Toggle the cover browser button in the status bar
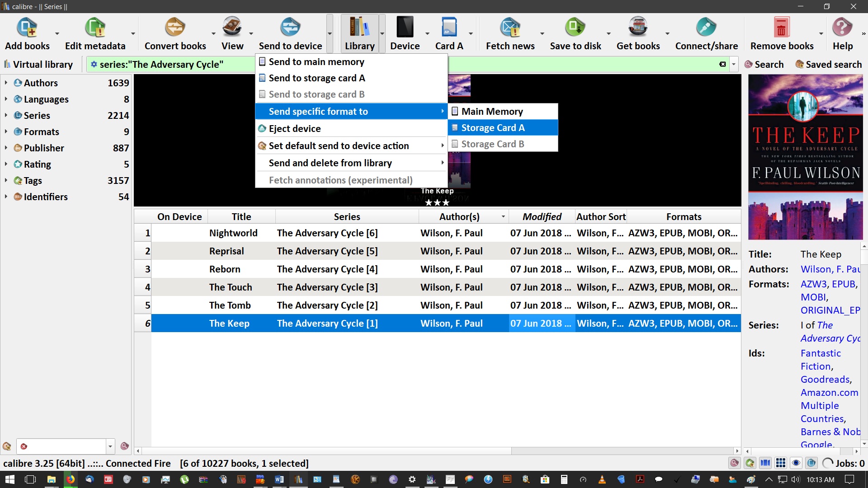This screenshot has width=868, height=488. (x=765, y=463)
